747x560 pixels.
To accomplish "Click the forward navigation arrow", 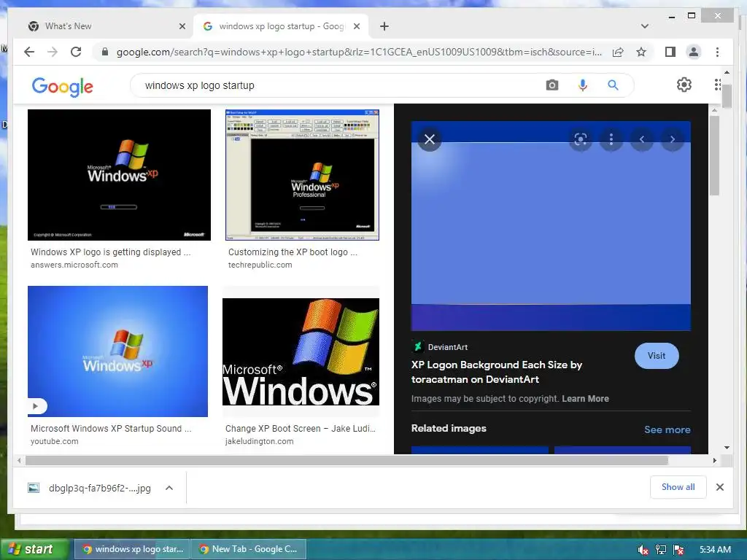I will coord(53,52).
